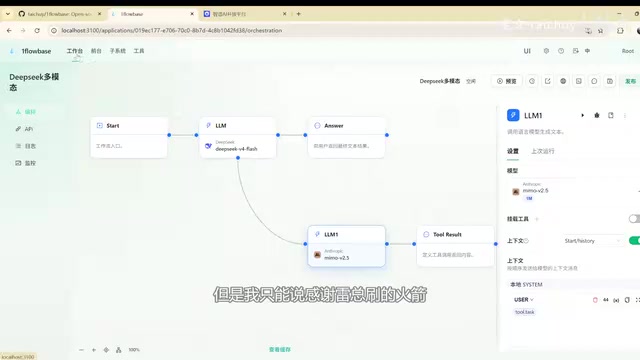640x360 pixels.
Task: Open the 子系统 top menu
Action: click(118, 51)
